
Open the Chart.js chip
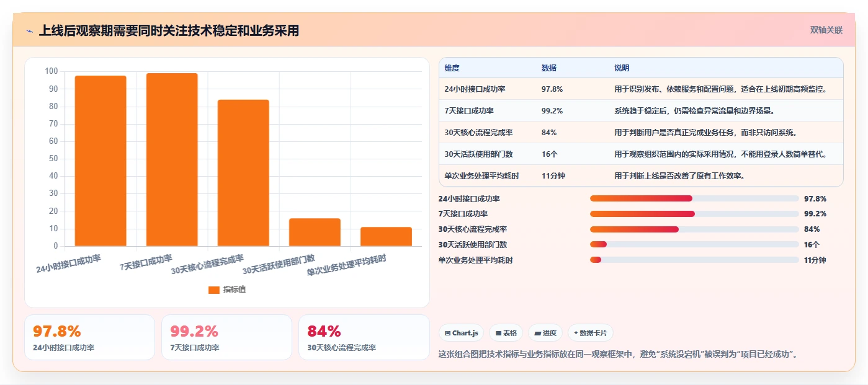click(461, 333)
